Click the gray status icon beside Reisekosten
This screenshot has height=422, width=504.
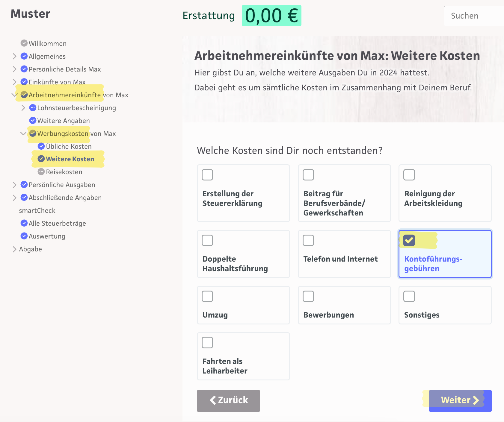tap(41, 172)
